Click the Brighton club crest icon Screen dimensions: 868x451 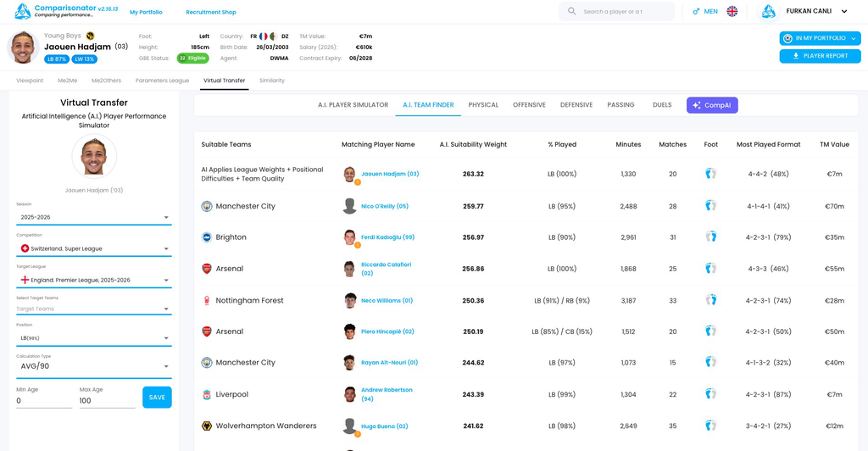(207, 237)
